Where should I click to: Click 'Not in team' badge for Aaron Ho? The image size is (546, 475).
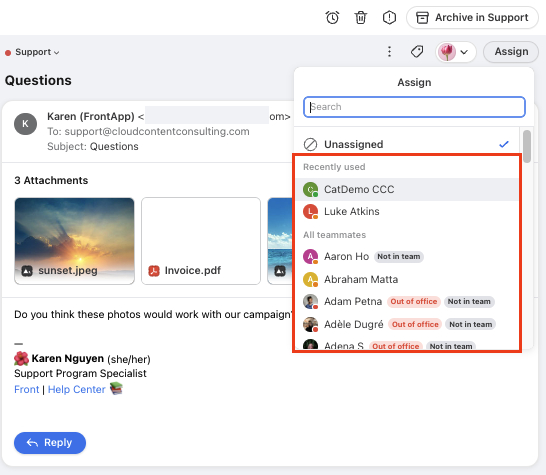click(x=399, y=257)
